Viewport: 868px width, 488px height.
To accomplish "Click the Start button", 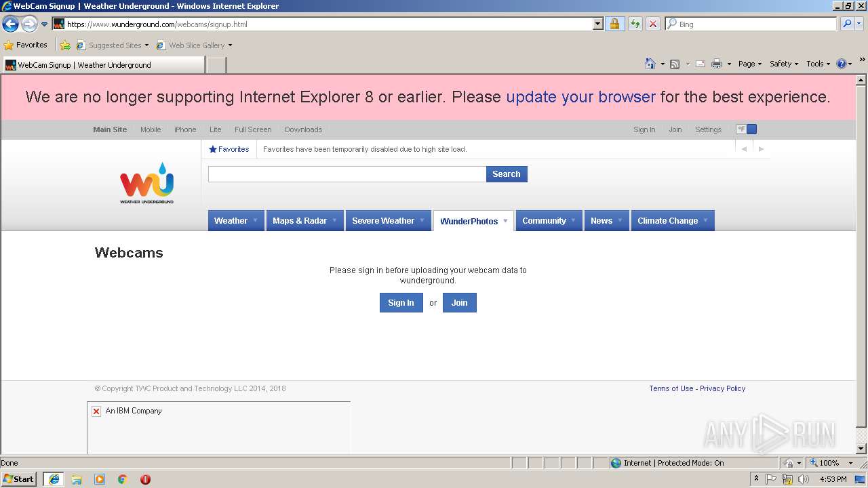I will point(18,479).
